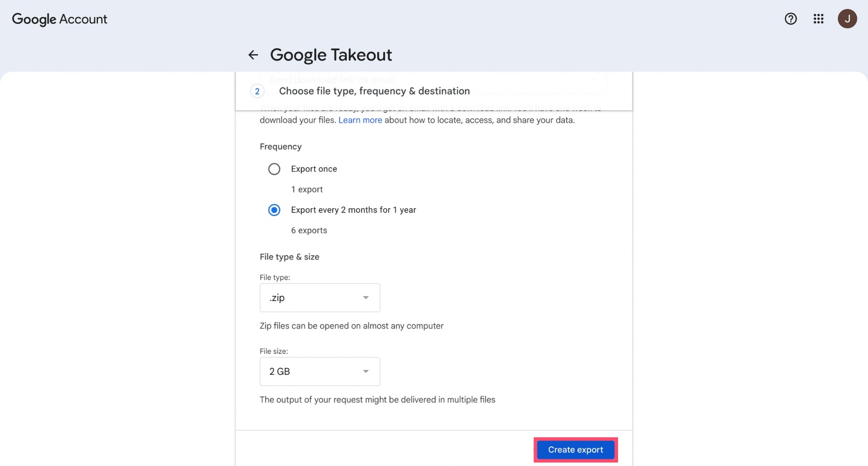Image resolution: width=868 pixels, height=466 pixels.
Task: Return home via Google Account header logo
Action: [59, 19]
